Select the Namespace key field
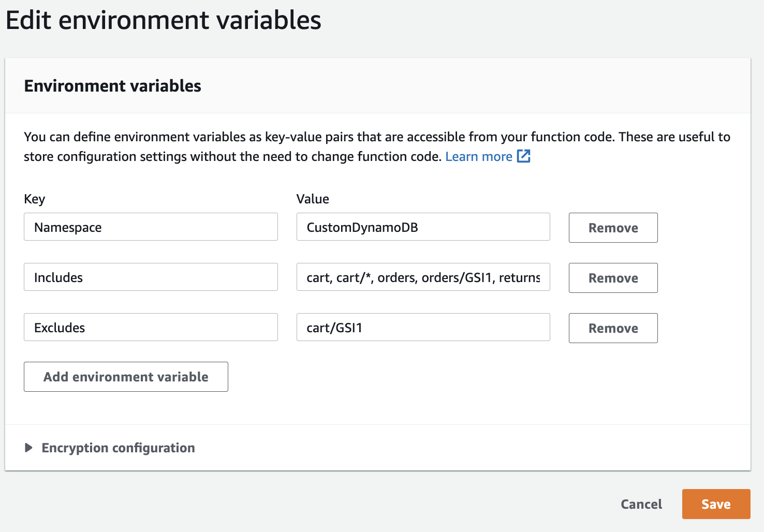 (x=151, y=227)
